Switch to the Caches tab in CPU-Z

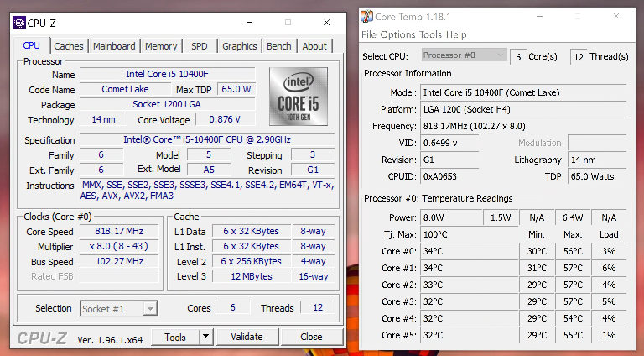click(69, 46)
